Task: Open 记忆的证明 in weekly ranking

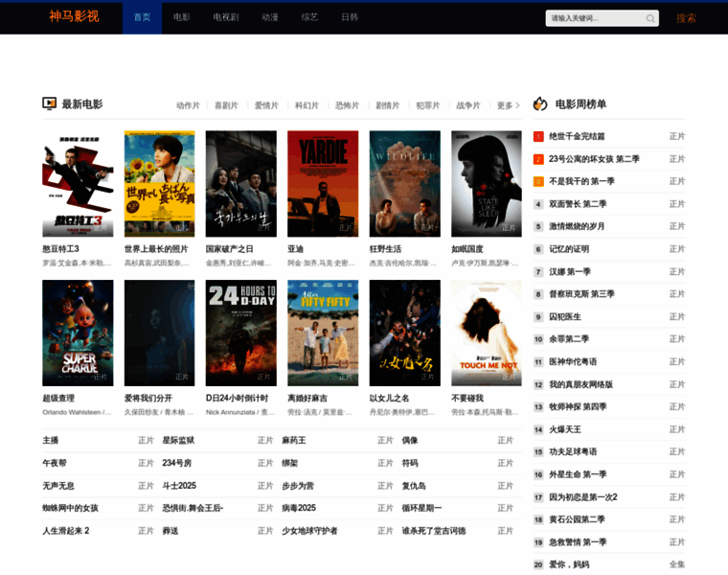Action: (569, 249)
